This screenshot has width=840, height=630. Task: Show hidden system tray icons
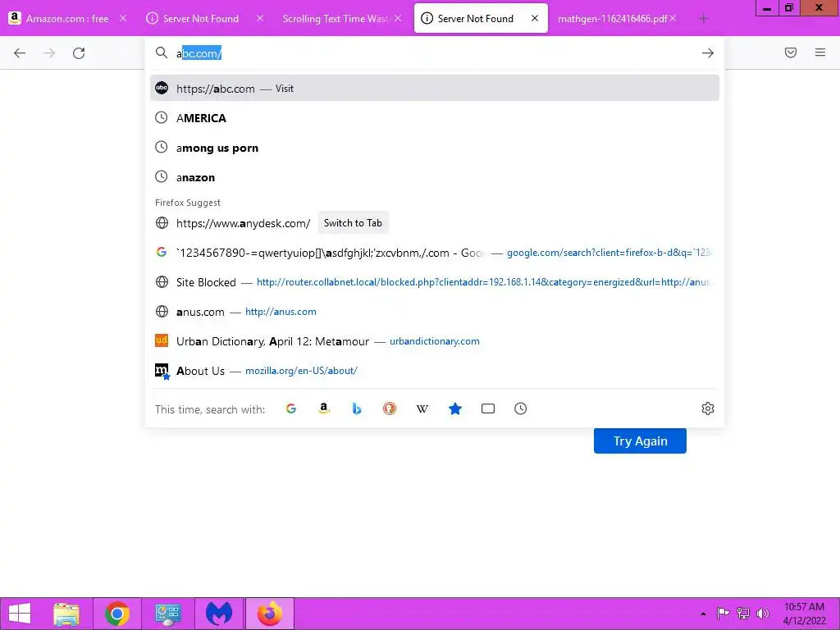[703, 614]
